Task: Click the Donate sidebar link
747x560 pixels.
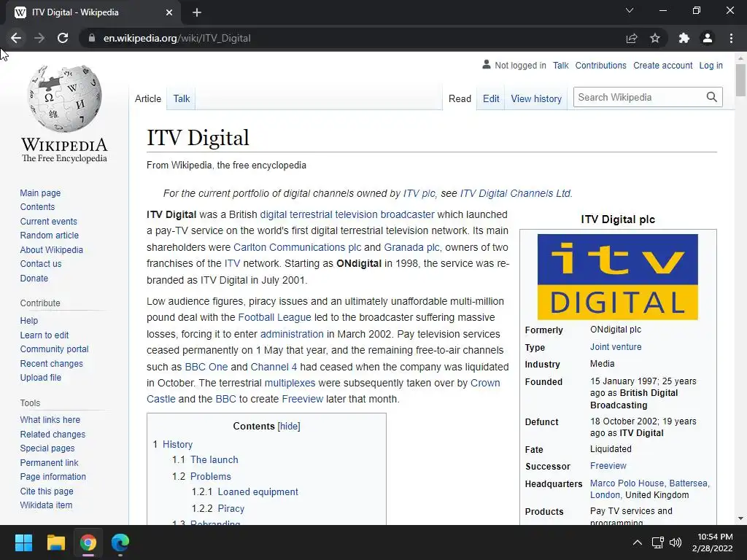Action: click(34, 278)
